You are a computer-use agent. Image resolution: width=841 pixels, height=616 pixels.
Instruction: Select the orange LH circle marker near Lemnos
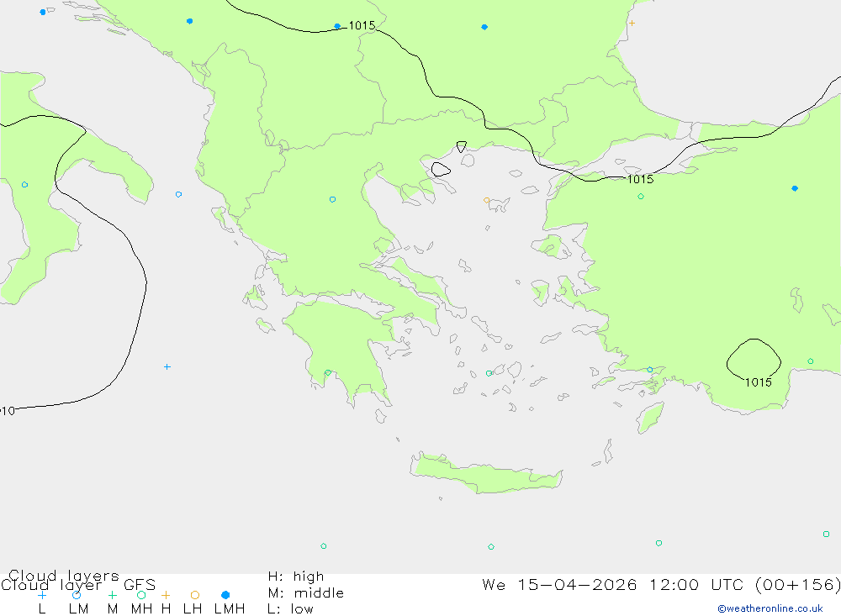tap(486, 201)
